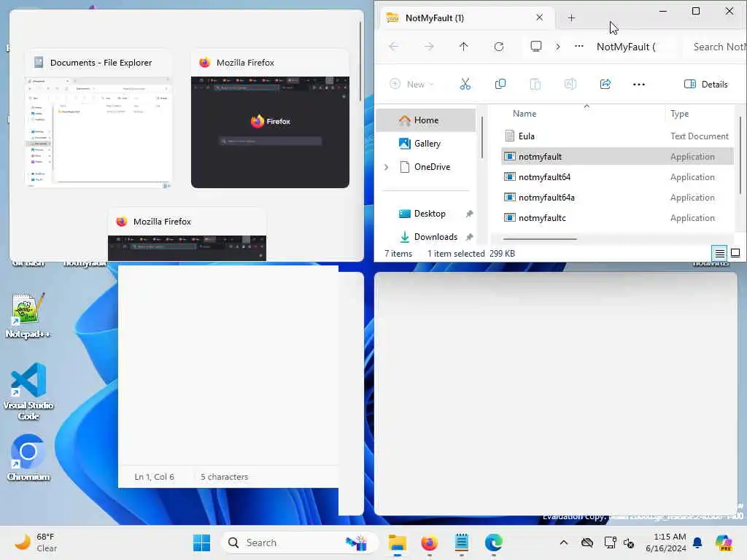The image size is (747, 560).
Task: Click the OneDrive cloud tray icon
Action: coord(587,542)
